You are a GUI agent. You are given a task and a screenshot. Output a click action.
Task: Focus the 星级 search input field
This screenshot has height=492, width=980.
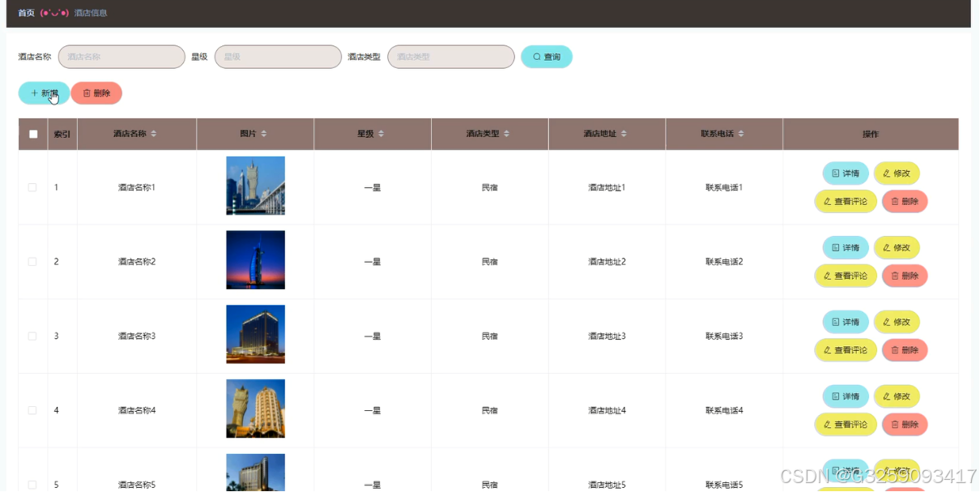(x=278, y=57)
